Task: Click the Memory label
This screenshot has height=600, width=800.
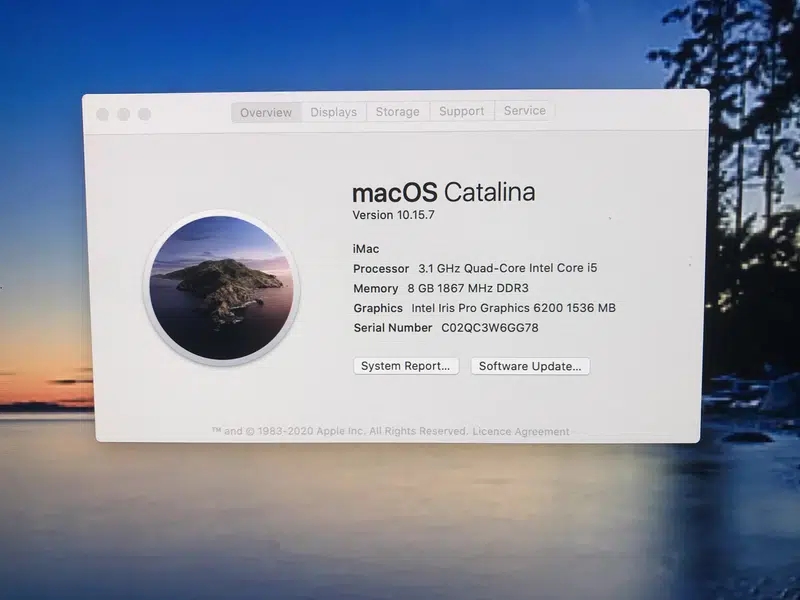Action: tap(376, 289)
